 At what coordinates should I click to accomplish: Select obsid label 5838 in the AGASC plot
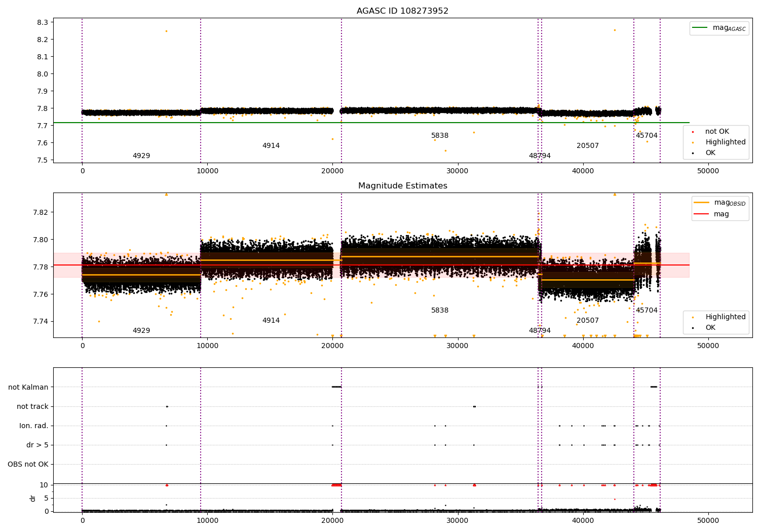tap(440, 136)
